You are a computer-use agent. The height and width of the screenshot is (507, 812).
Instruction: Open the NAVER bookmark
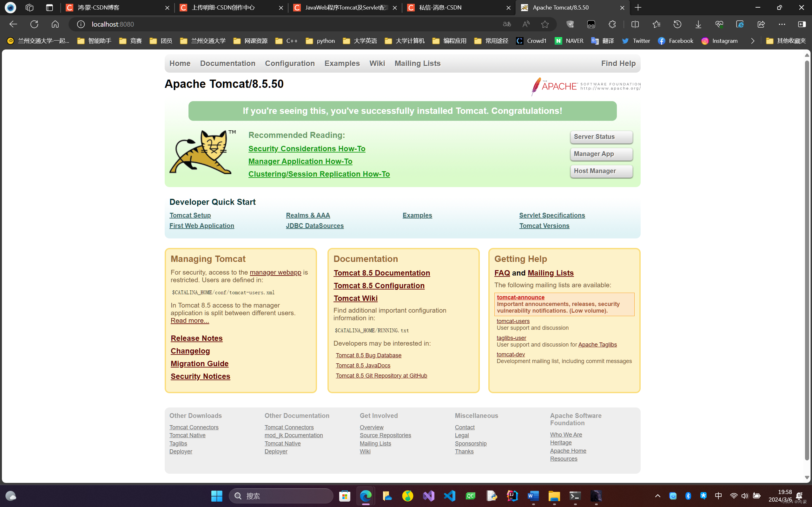pos(569,41)
